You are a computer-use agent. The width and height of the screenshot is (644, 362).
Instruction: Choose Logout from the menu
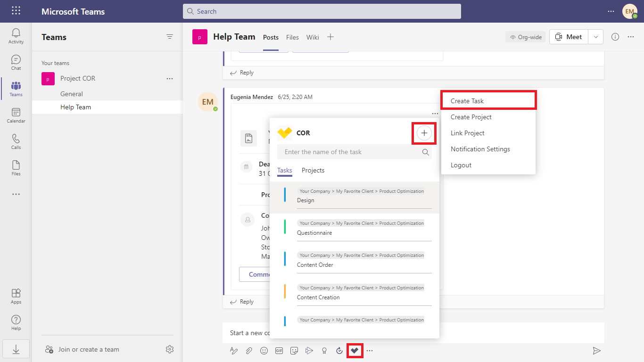click(488, 165)
